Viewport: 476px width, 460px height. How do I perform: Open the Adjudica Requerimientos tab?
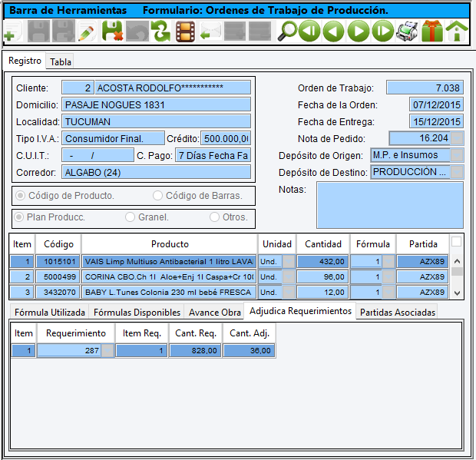pos(300,311)
